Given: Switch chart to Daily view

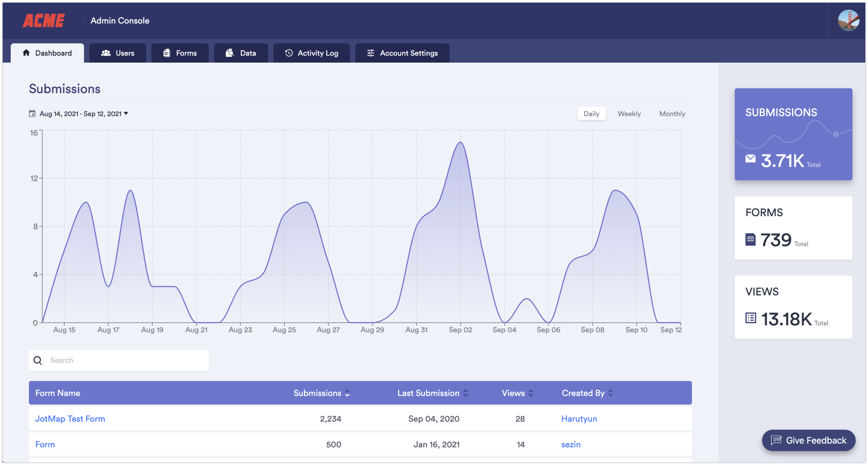Looking at the screenshot, I should [591, 114].
